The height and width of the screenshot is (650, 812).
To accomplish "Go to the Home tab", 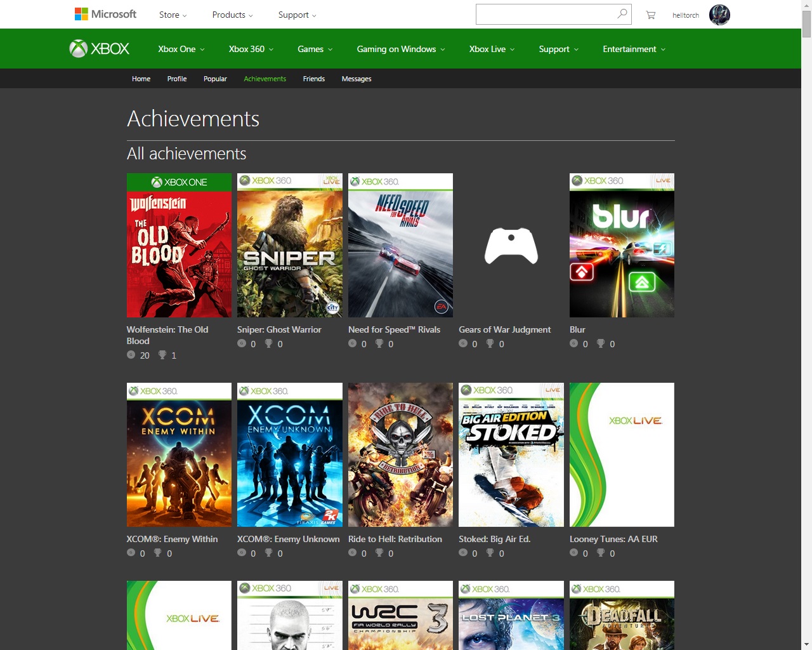I will point(141,79).
